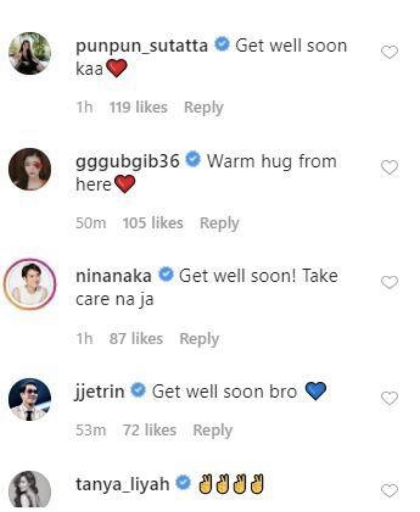Open the punpun_sutatta username link
This screenshot has height=512, width=420.
142,46
